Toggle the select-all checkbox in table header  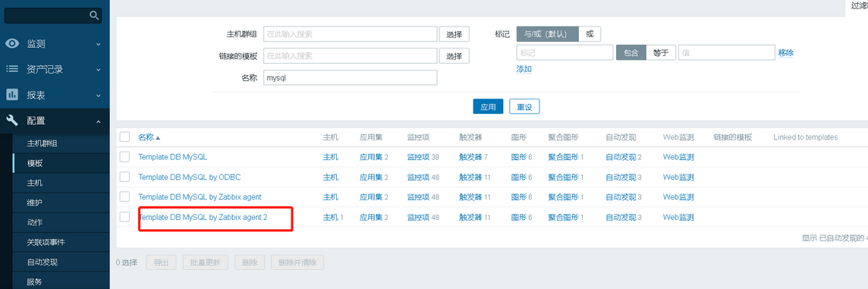point(124,137)
